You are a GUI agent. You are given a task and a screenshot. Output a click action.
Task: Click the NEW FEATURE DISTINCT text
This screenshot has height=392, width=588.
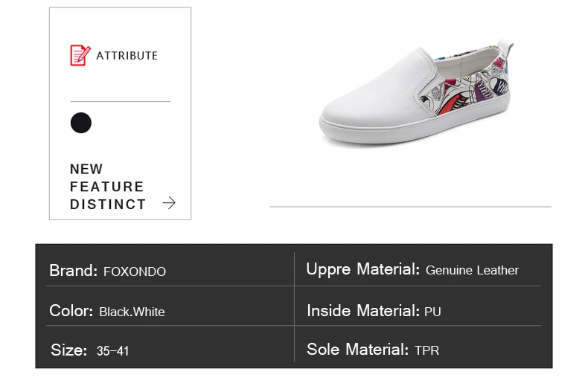[108, 187]
